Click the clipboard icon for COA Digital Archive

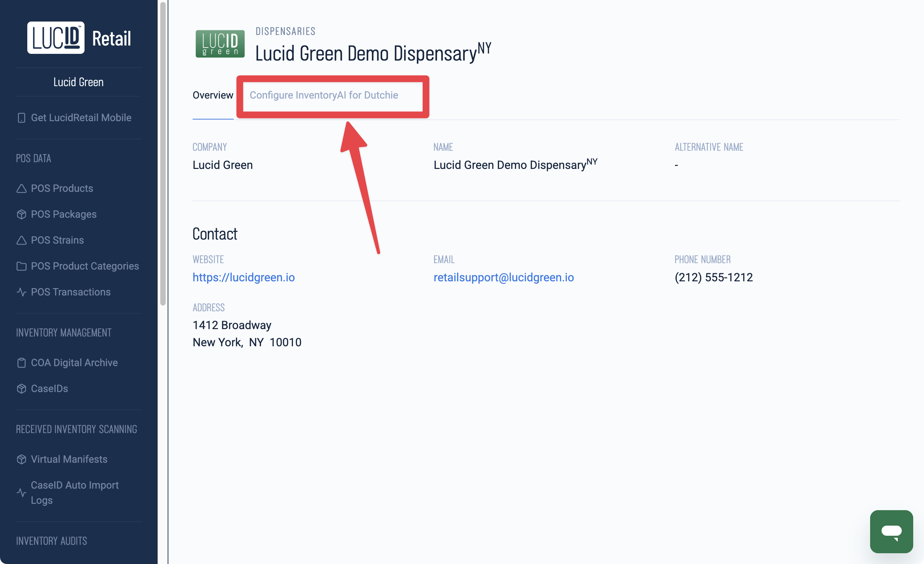[21, 363]
